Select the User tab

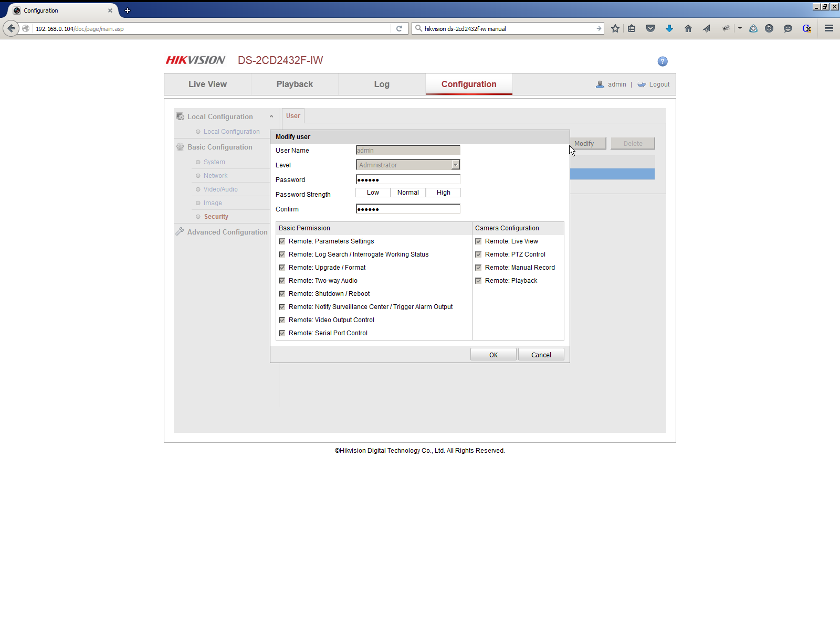293,116
